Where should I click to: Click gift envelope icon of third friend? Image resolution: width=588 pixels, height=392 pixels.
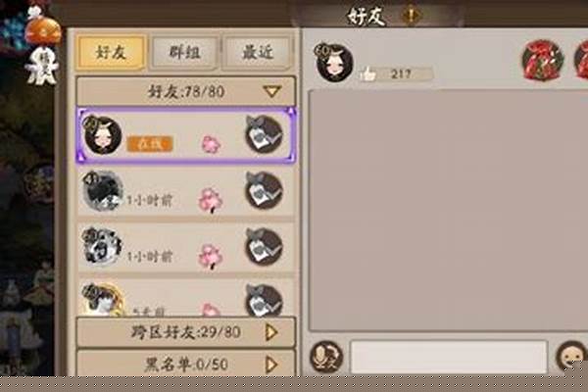[x=264, y=247]
